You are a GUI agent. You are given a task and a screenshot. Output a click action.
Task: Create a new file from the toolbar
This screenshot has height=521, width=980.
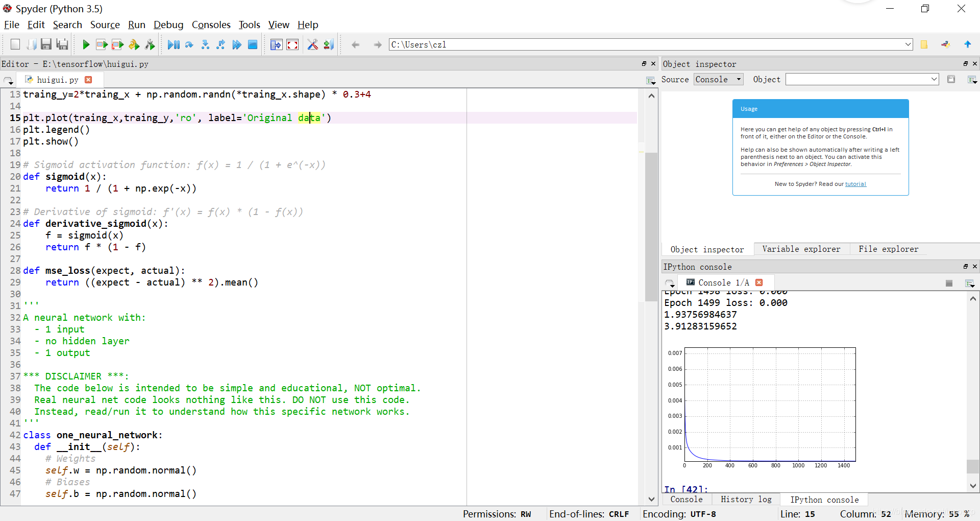[15, 45]
